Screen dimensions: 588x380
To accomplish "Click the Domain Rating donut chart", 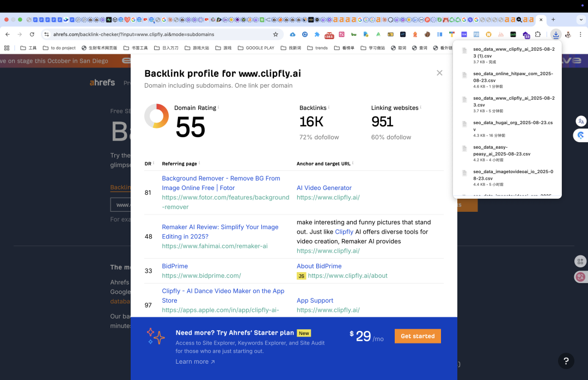I will (156, 116).
